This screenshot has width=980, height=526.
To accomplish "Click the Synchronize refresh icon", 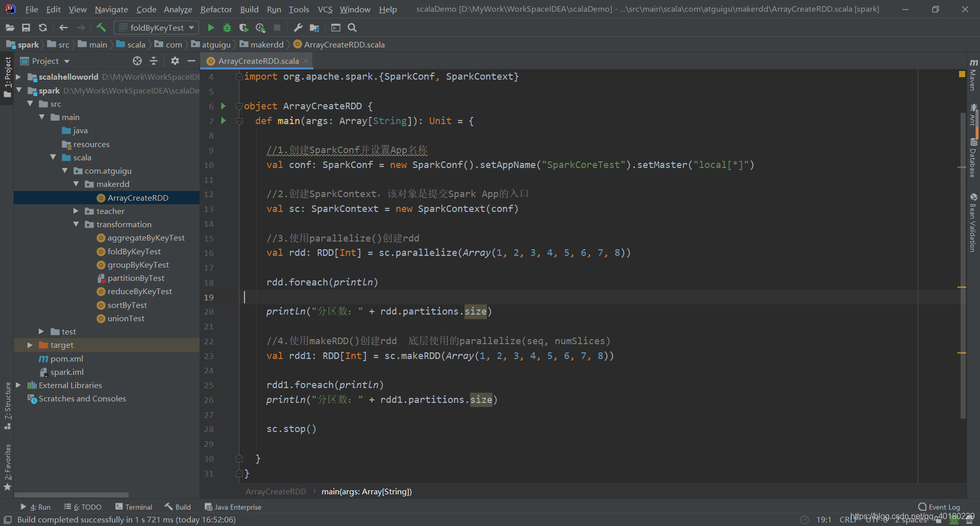I will click(43, 28).
